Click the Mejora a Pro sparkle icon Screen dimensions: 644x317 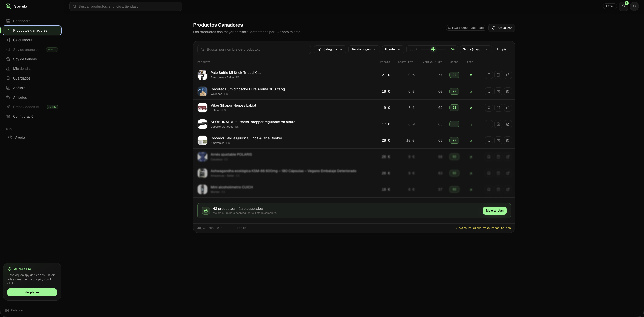click(9, 269)
